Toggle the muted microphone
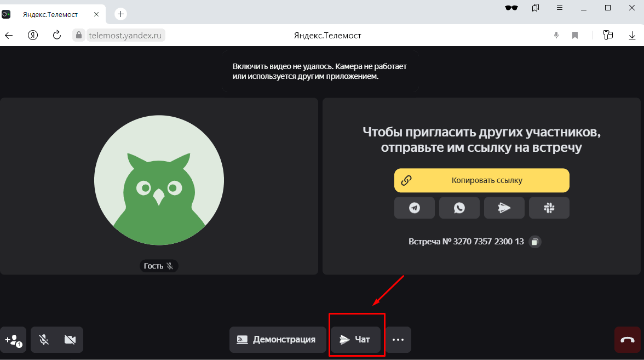 tap(44, 340)
